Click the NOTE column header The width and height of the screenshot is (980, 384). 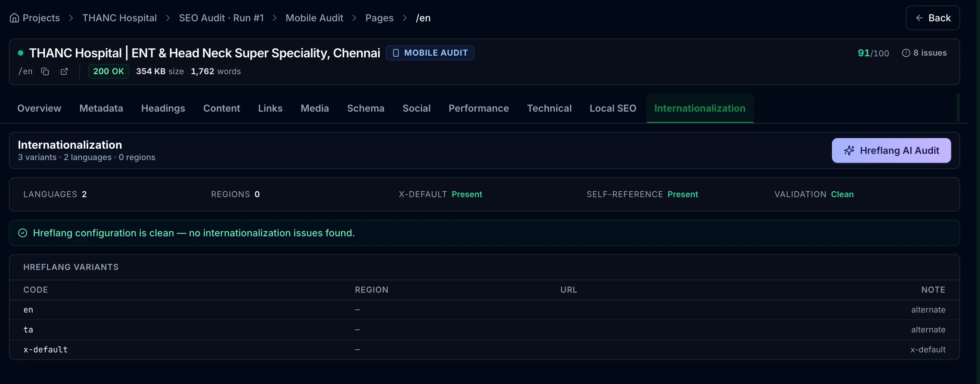pyautogui.click(x=933, y=290)
